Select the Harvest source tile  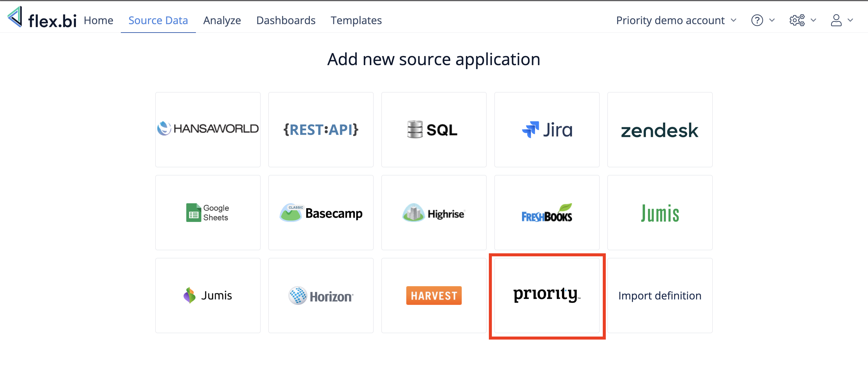[x=433, y=295]
